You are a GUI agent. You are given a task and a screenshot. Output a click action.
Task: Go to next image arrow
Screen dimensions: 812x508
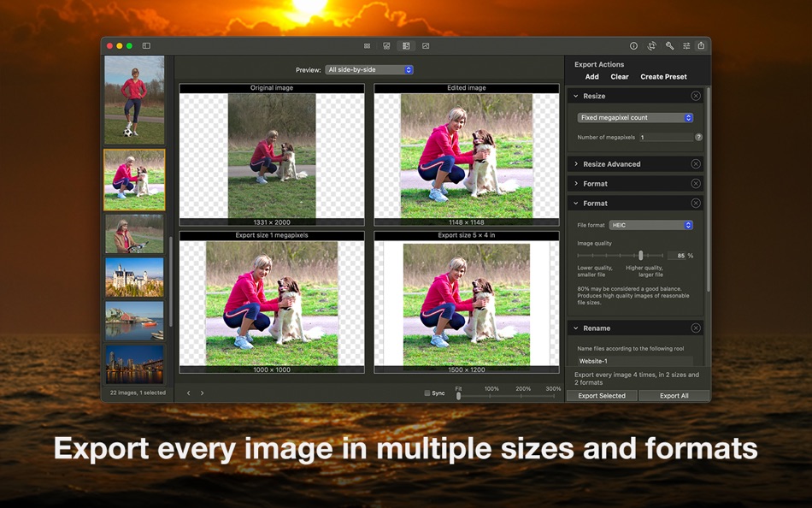[202, 393]
